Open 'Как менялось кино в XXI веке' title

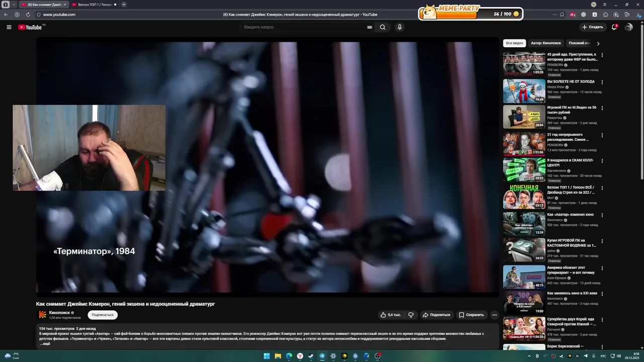coord(572,293)
